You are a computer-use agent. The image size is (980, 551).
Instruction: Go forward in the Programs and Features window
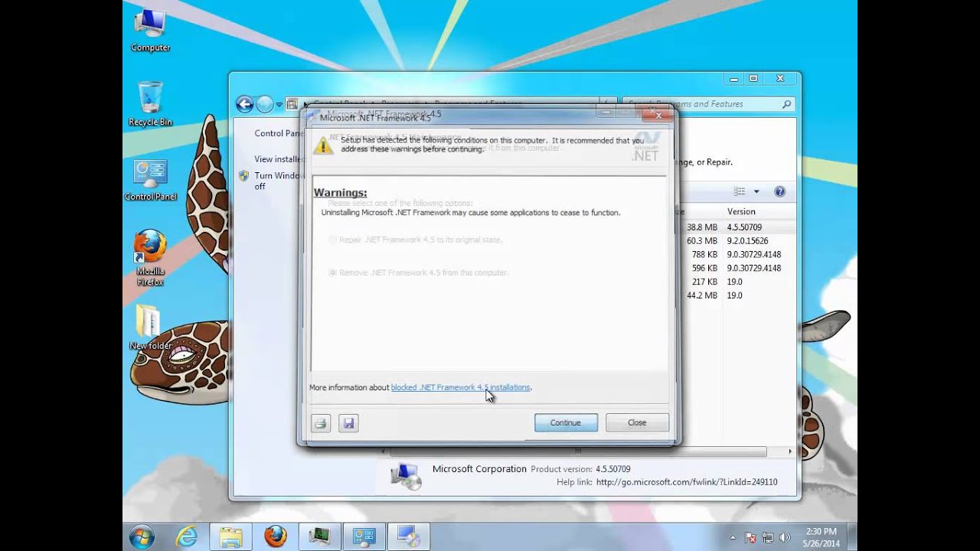point(265,104)
